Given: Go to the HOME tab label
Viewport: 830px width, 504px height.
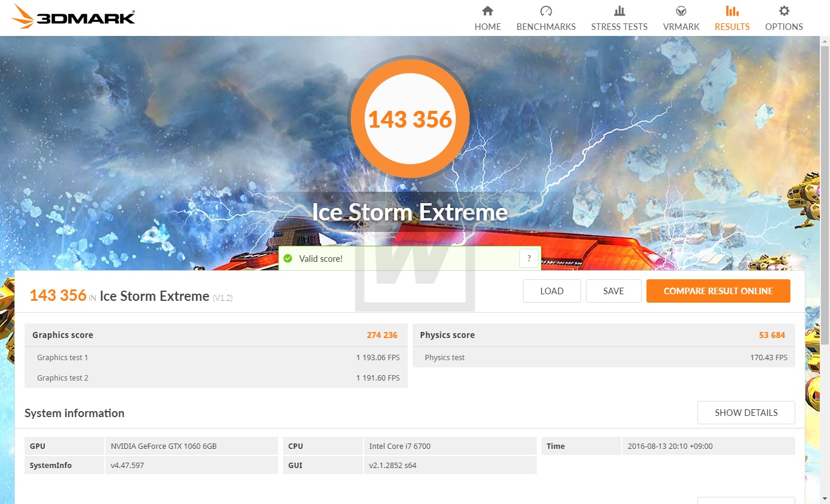Looking at the screenshot, I should click(488, 27).
